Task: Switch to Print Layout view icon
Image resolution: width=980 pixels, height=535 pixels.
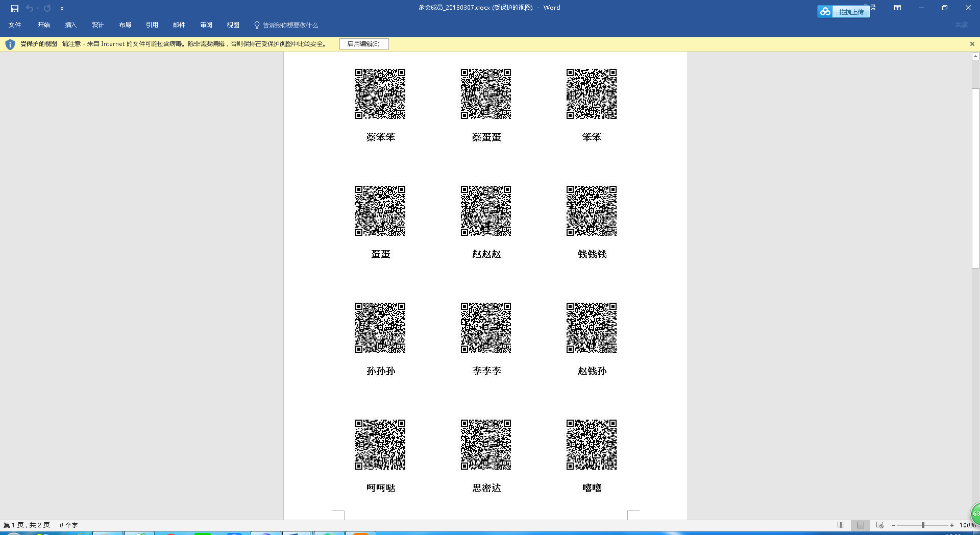Action: [861, 525]
